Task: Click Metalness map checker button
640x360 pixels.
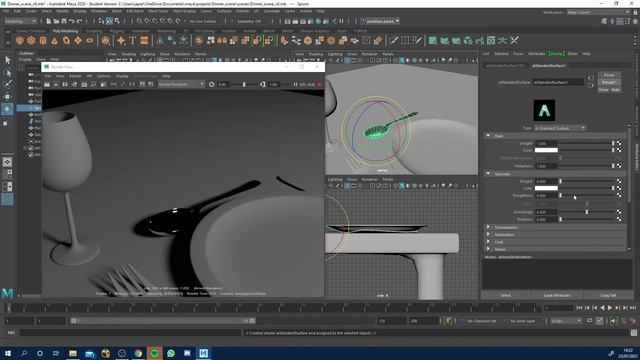Action: (619, 166)
